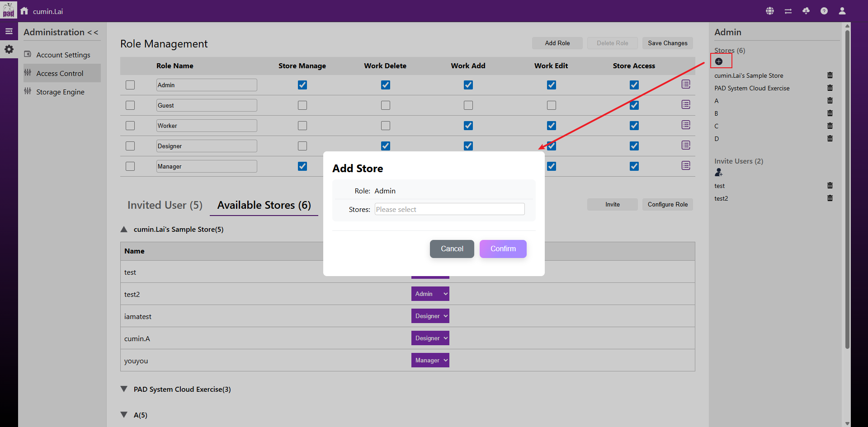Expand PAD System Cloud Exercise group
Viewport: 868px width, 427px height.
click(x=124, y=389)
